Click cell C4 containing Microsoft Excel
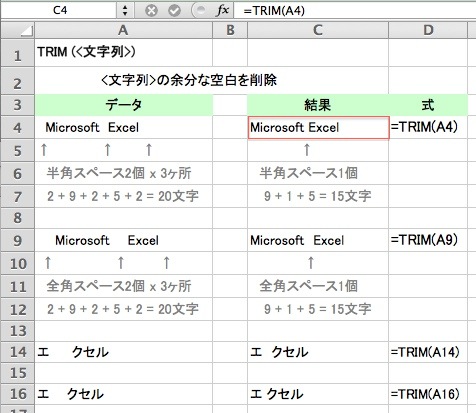 click(318, 128)
